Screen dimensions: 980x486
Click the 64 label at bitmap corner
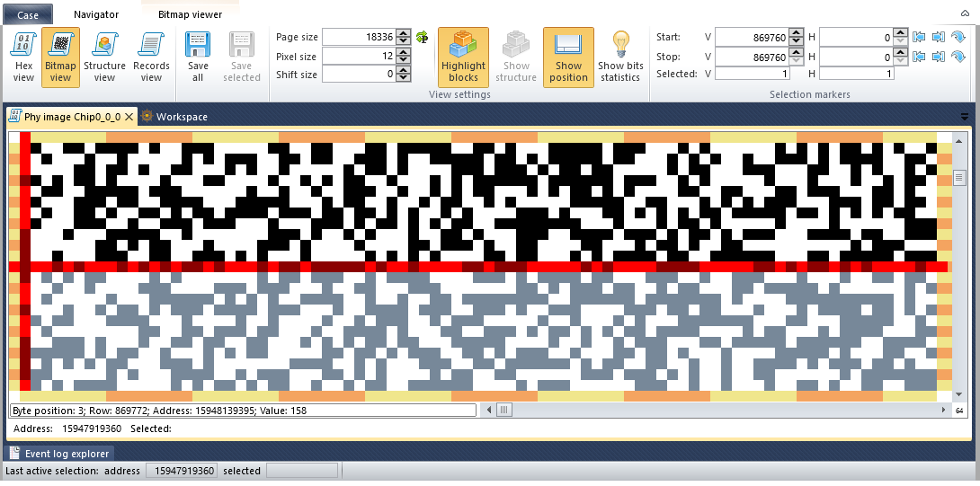click(959, 411)
